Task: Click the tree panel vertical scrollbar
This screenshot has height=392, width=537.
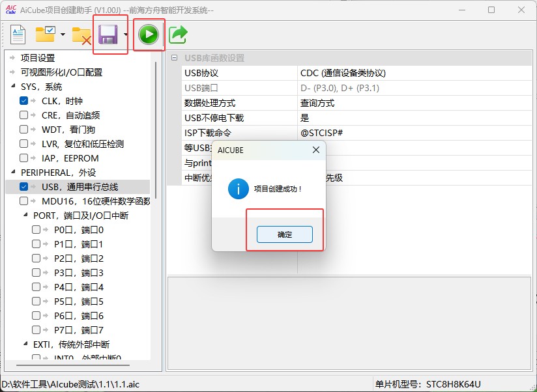Action: [x=156, y=130]
